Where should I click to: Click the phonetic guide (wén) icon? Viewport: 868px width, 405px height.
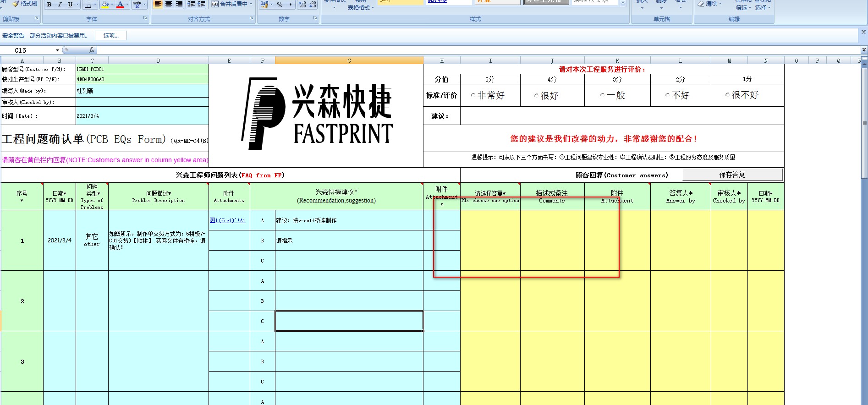[x=137, y=5]
